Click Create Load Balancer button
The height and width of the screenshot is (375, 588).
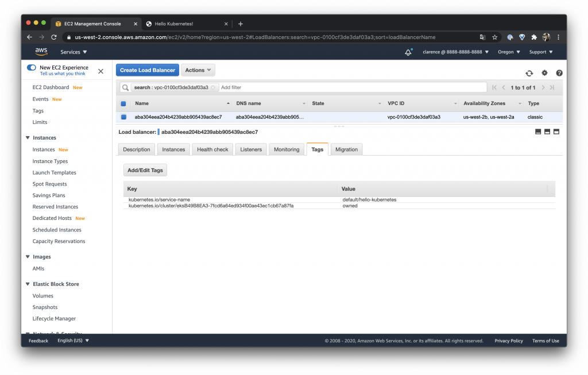[148, 70]
